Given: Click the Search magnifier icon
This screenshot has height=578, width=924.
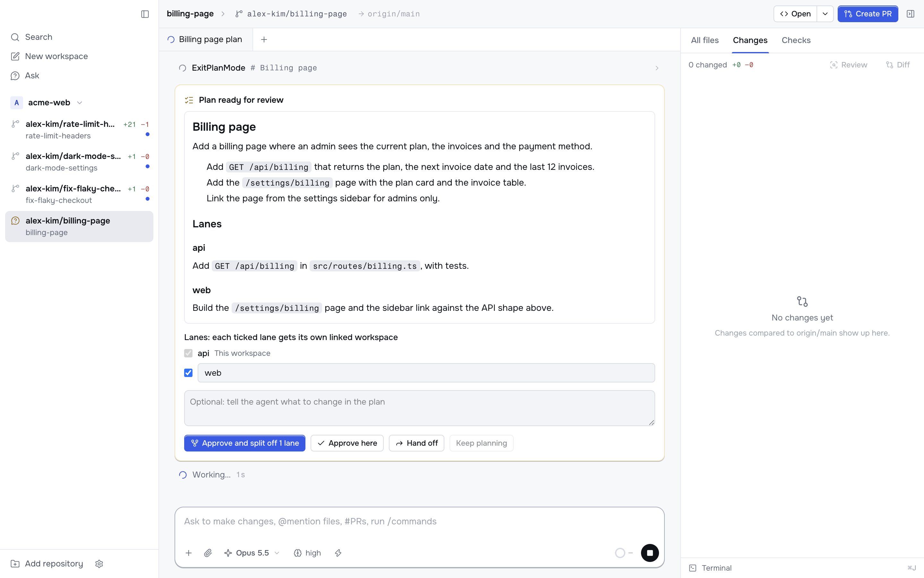Looking at the screenshot, I should 15,37.
